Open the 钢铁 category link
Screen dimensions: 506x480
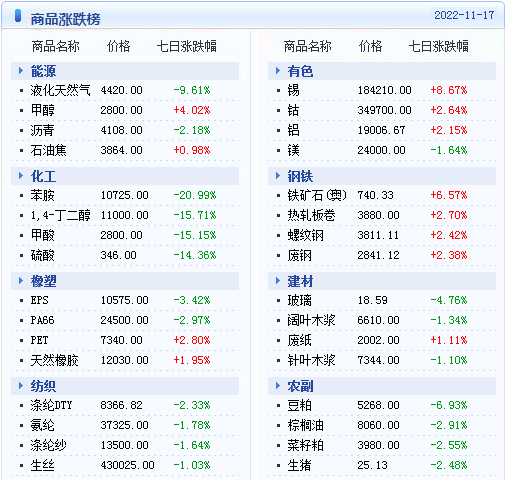pyautogui.click(x=300, y=176)
